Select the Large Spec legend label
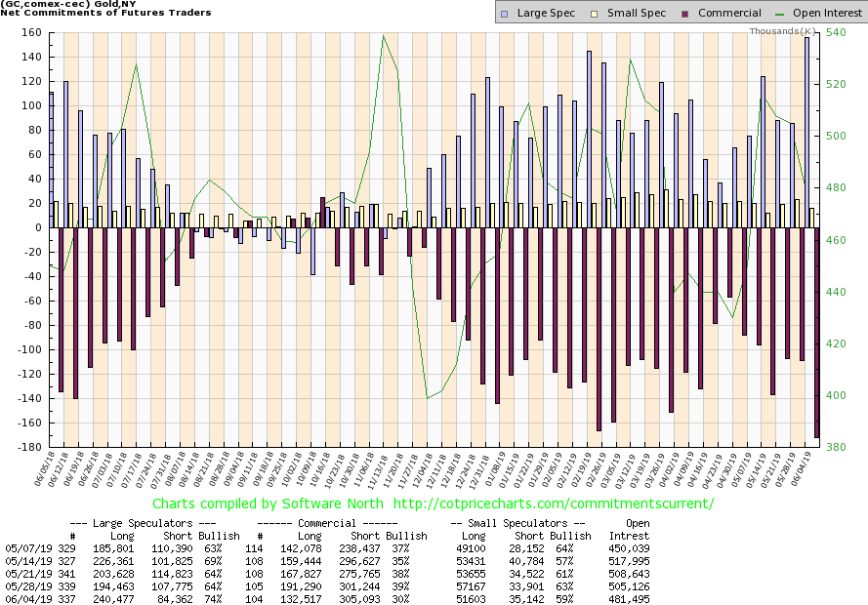 (x=542, y=14)
